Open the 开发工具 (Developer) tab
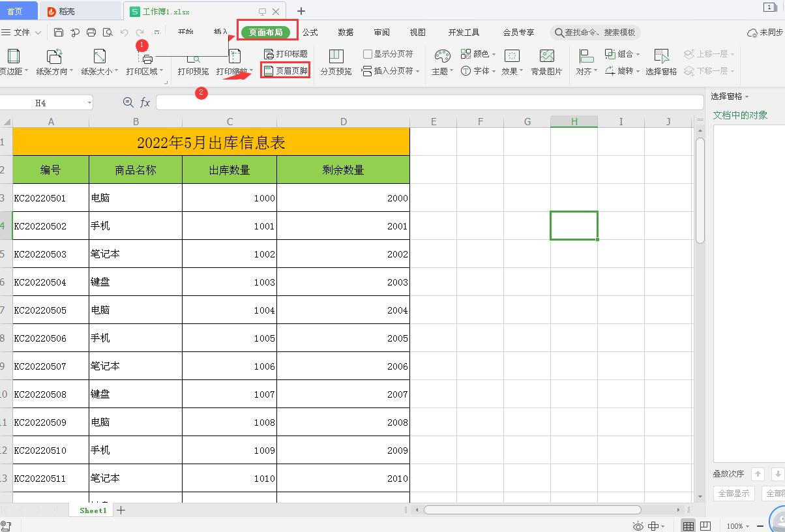Image resolution: width=785 pixels, height=532 pixels. [463, 32]
